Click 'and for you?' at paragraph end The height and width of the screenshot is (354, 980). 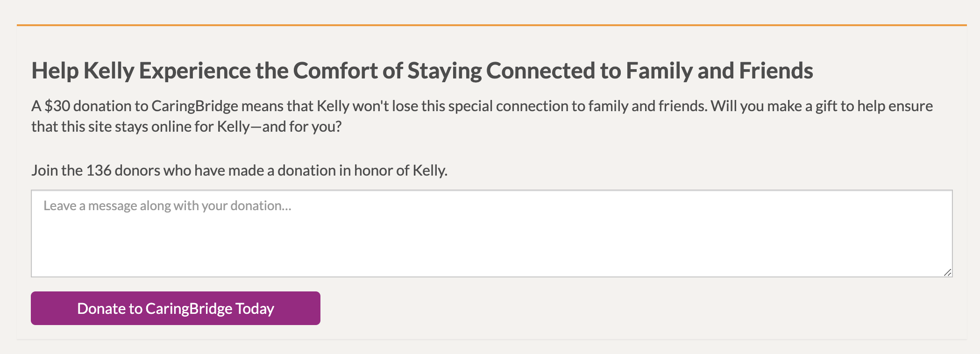[x=302, y=127]
